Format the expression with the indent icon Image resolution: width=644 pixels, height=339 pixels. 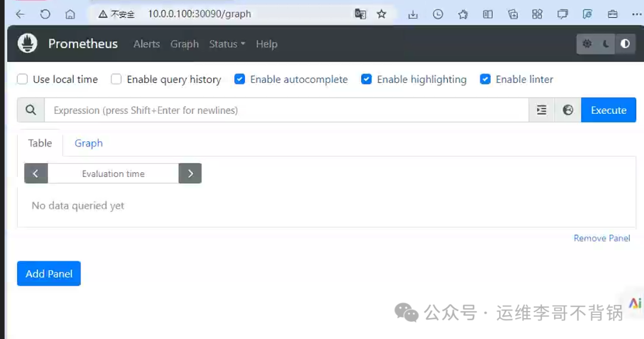pyautogui.click(x=541, y=110)
